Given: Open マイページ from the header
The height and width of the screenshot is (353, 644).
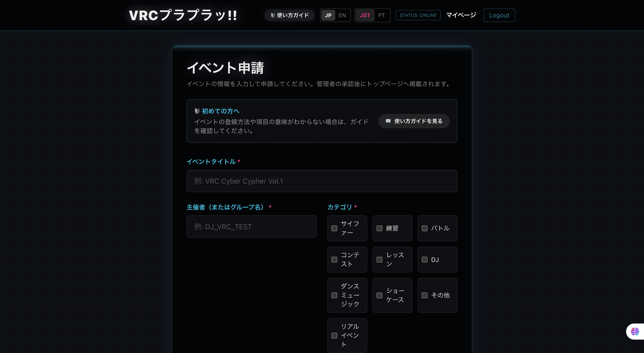Looking at the screenshot, I should pos(461,15).
